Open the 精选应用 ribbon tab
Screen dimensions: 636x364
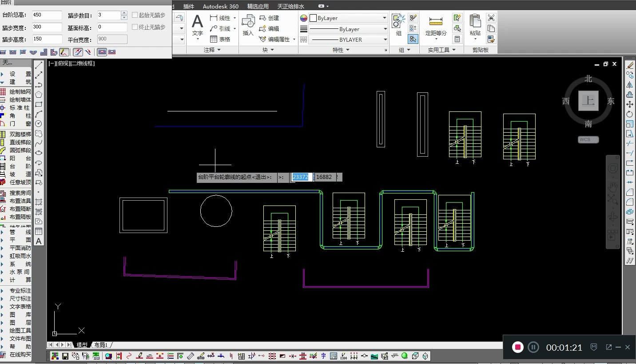258,6
